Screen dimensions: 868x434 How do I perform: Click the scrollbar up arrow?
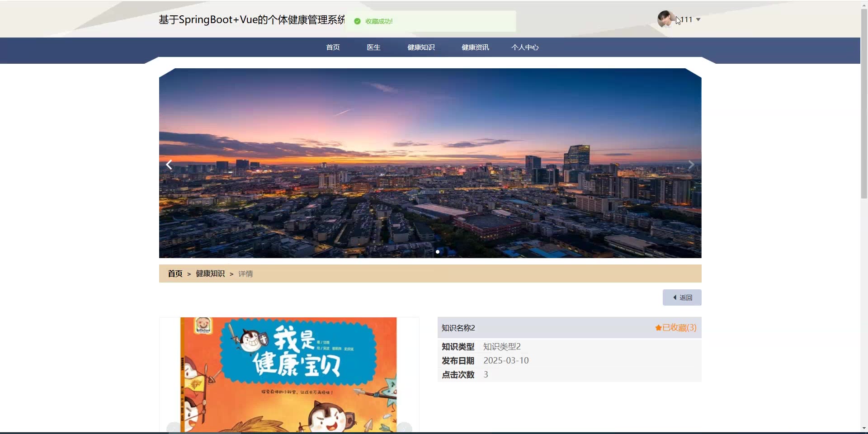point(864,5)
